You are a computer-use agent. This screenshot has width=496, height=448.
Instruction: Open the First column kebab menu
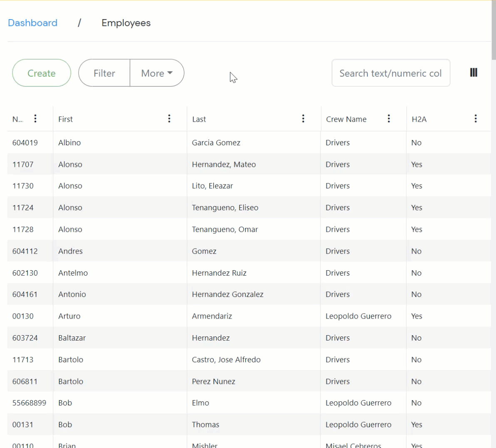(x=169, y=119)
